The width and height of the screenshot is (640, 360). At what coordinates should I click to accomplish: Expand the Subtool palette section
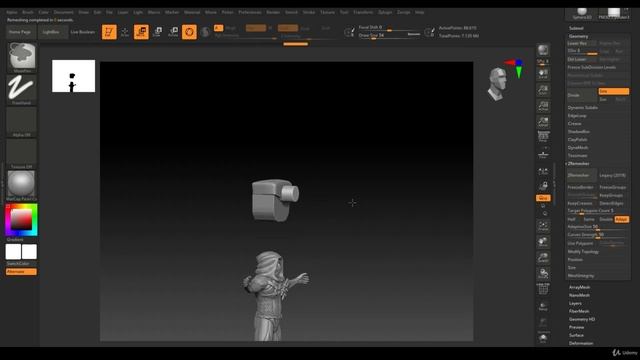pyautogui.click(x=576, y=28)
